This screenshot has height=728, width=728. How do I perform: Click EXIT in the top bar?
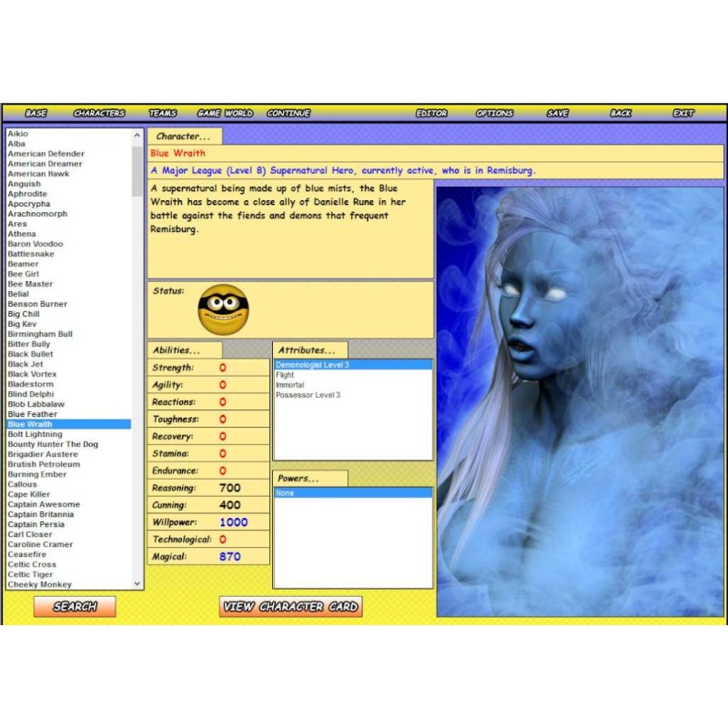point(682,113)
